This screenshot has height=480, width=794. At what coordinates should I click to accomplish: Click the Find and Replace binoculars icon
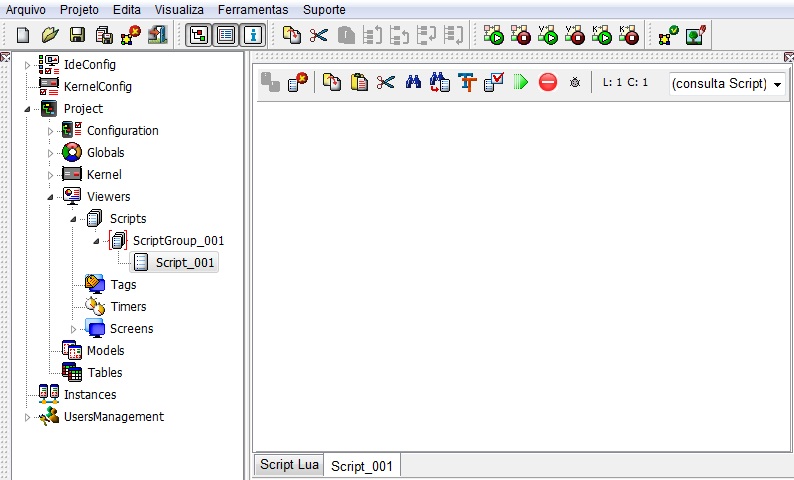[440, 82]
